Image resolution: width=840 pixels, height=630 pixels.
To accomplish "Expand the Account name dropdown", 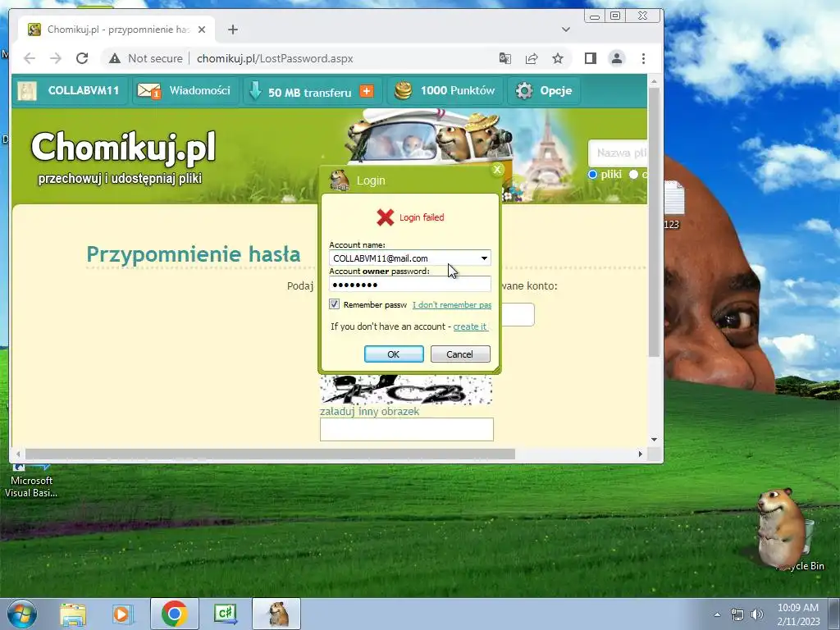I will click(x=484, y=258).
